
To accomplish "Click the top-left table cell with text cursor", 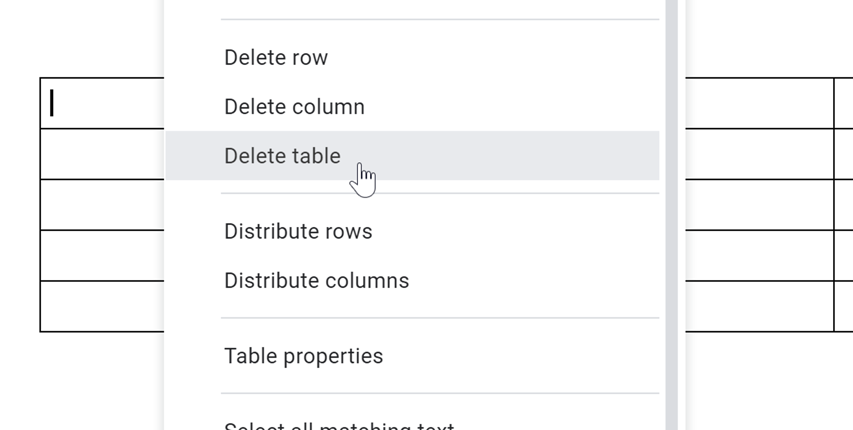I will pyautogui.click(x=102, y=103).
